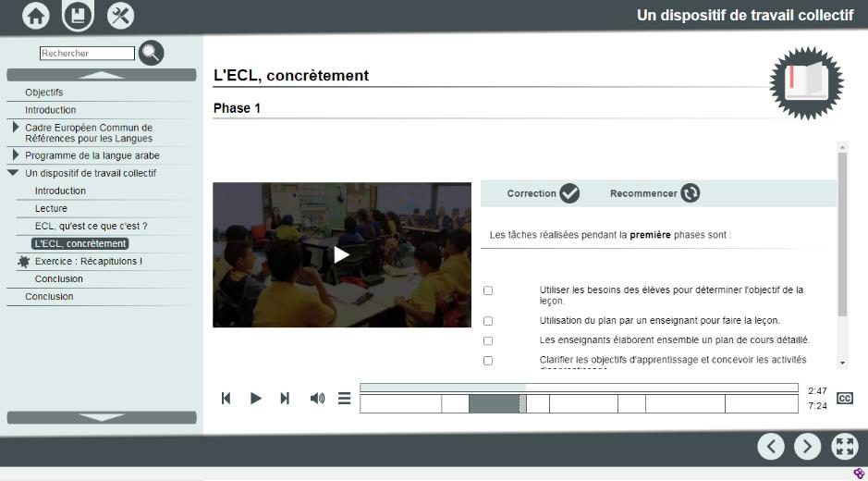Go to next page arrow
This screenshot has width=868, height=481.
808,447
